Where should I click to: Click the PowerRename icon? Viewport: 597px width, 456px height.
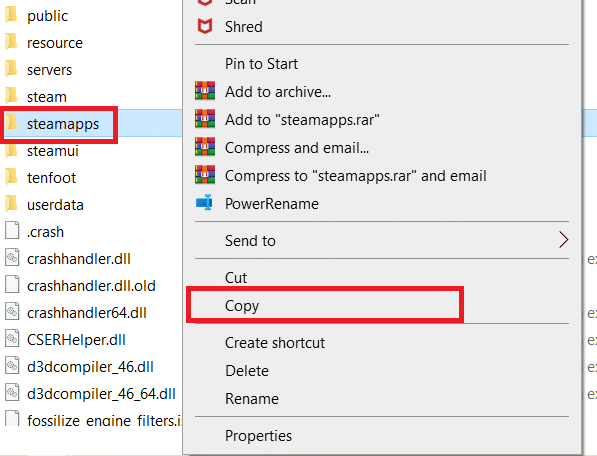point(204,202)
